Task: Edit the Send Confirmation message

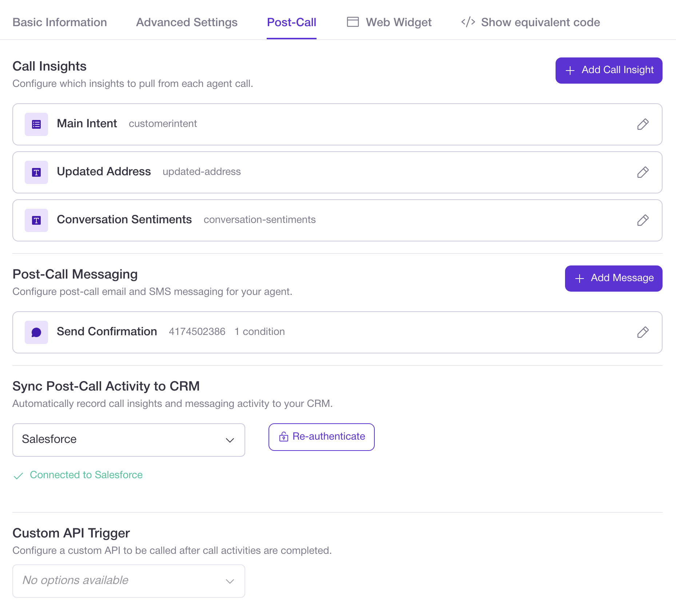Action: [643, 332]
